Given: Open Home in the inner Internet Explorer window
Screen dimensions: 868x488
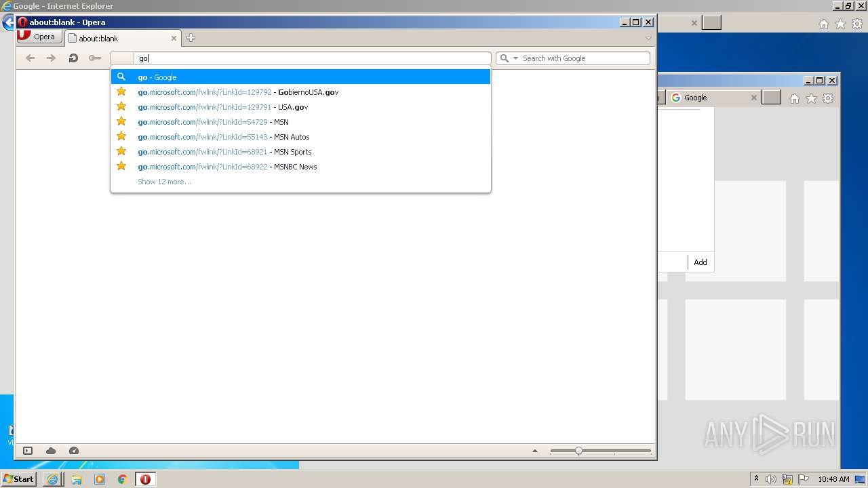Looking at the screenshot, I should click(x=795, y=99).
